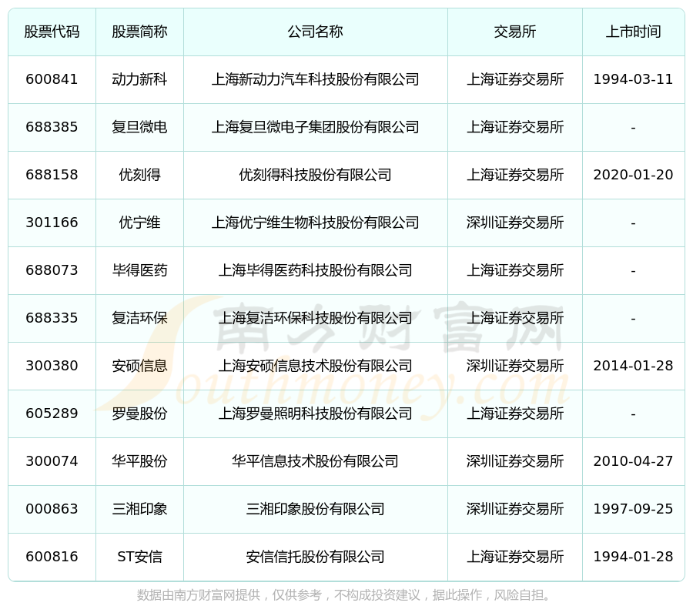This screenshot has width=693, height=616.
Task: Click the 交易所 column header
Action: coord(515,32)
